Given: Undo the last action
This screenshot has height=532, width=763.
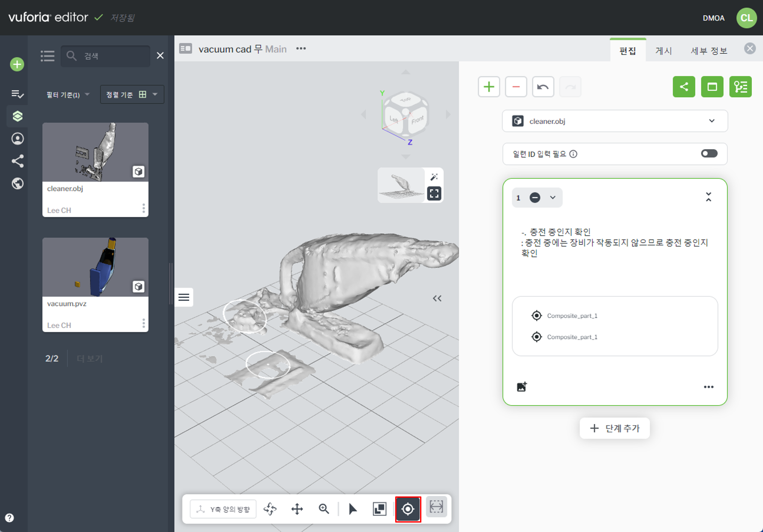Looking at the screenshot, I should click(543, 87).
